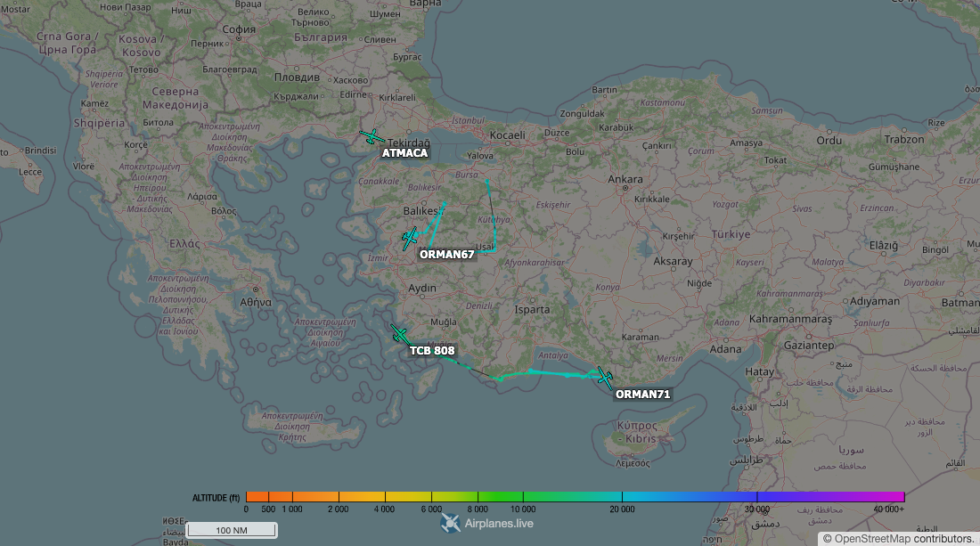Click the 100 NM scale bar
Viewport: 980px width, 546px height.
pos(232,530)
